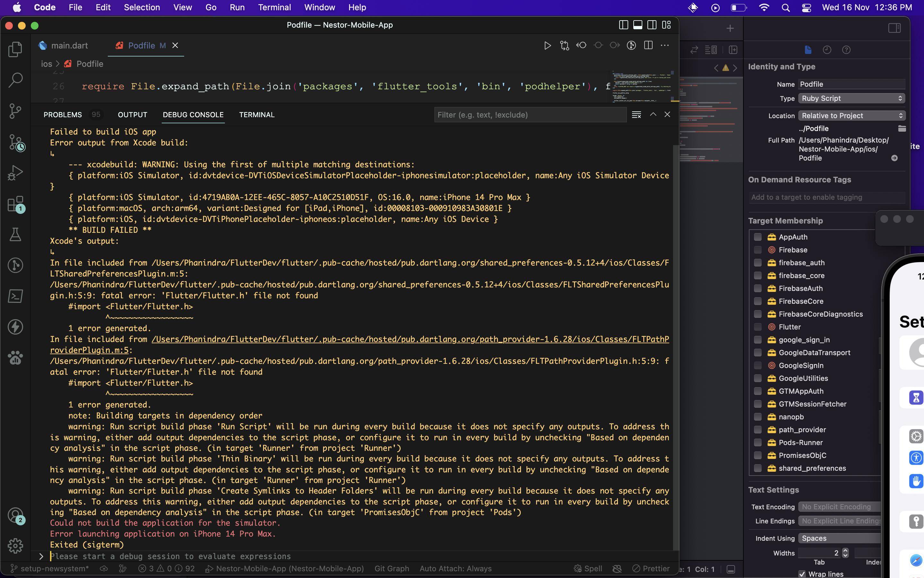
Task: Toggle AppAuth target membership checkbox
Action: coord(757,237)
